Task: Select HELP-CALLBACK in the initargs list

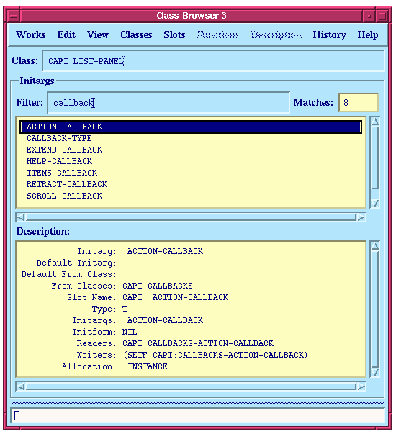Action: point(59,161)
